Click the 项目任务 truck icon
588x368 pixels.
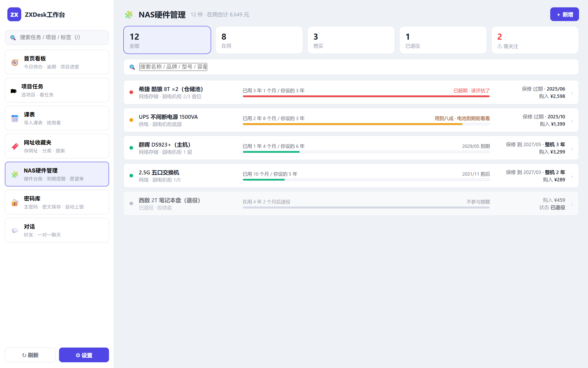coord(14,91)
